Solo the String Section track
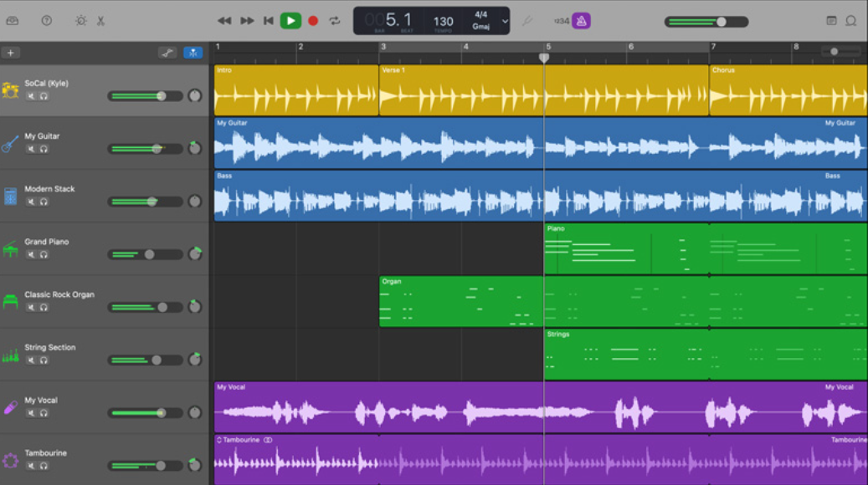Screen dimensions: 868x485 44,360
